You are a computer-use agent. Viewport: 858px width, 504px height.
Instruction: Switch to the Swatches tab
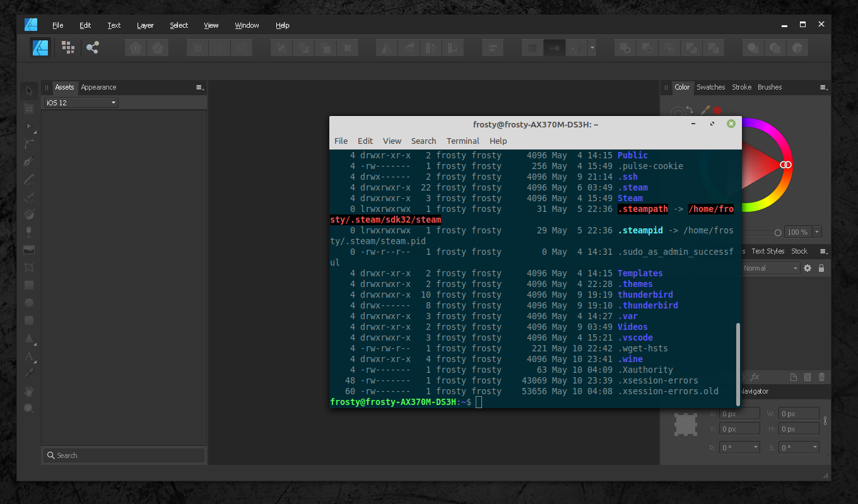coord(710,87)
